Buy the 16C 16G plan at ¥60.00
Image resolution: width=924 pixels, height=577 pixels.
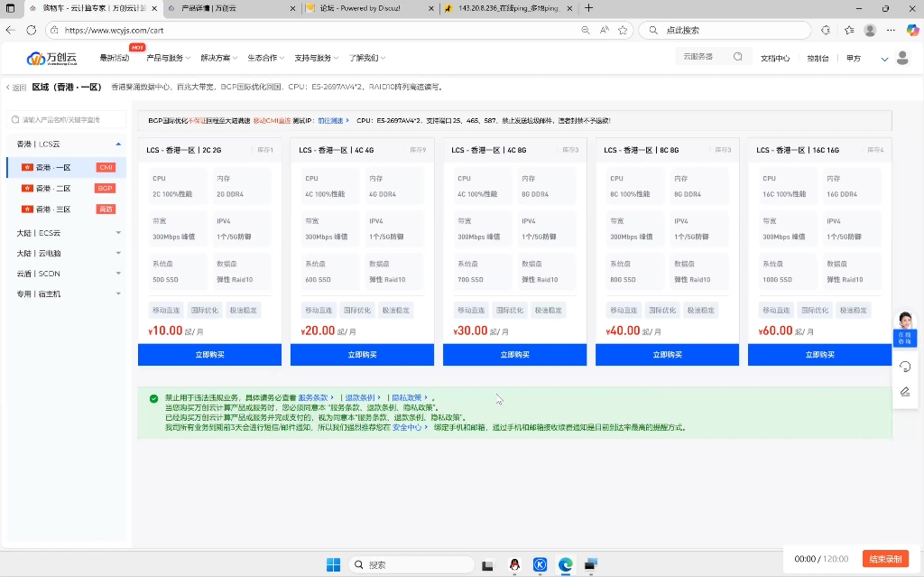click(819, 355)
